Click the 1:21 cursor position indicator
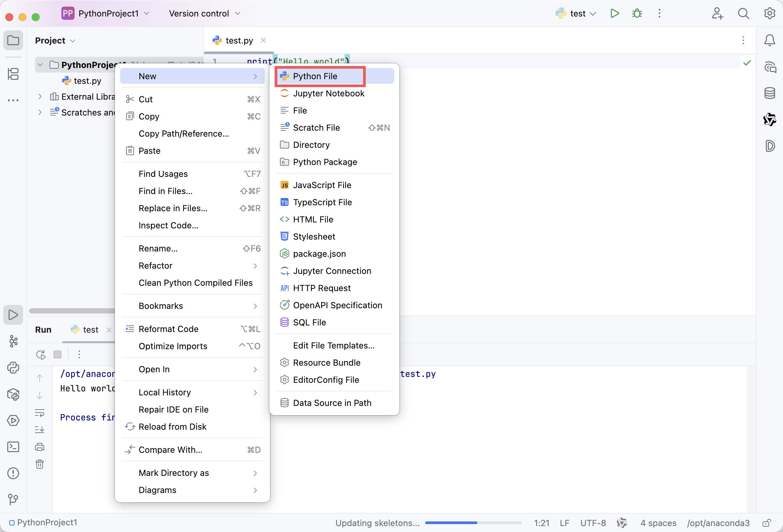Viewport: 783px width, 532px height. point(541,523)
